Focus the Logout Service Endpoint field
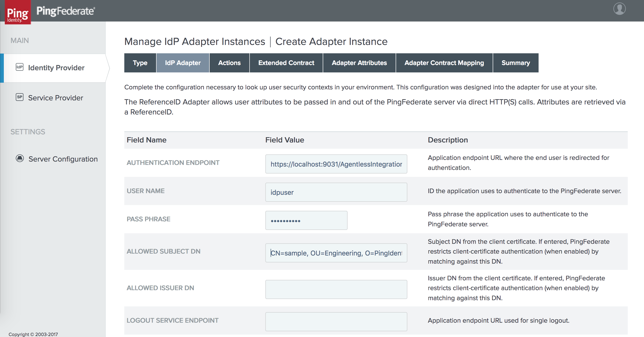This screenshot has height=337, width=644. (x=336, y=321)
